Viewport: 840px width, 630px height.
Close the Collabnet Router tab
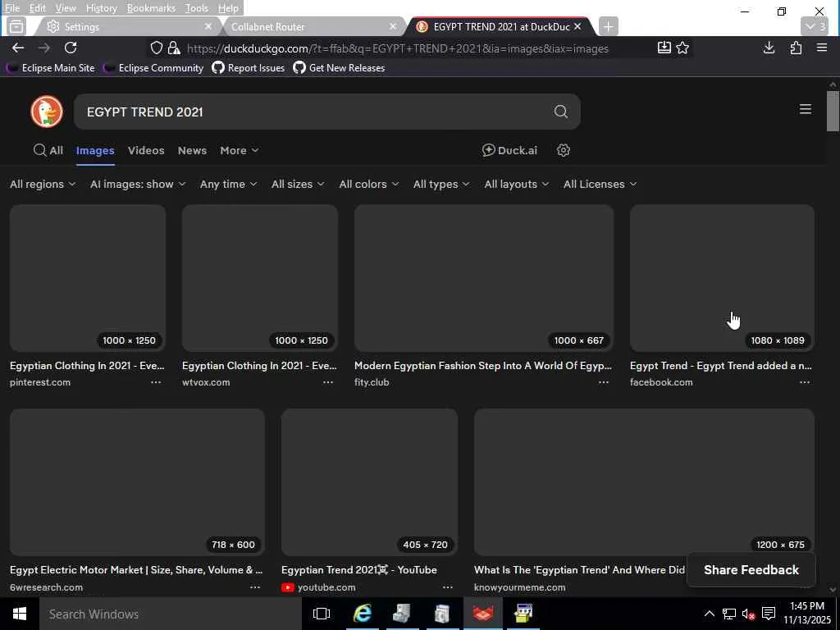pos(393,26)
